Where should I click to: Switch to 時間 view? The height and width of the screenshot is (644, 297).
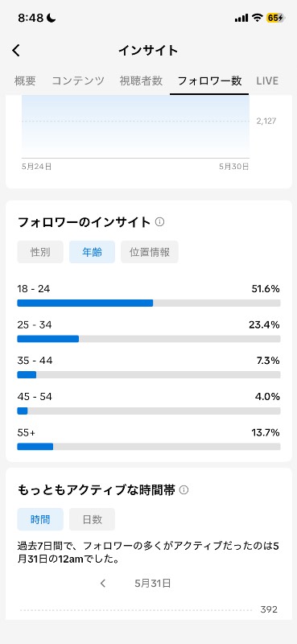(40, 519)
